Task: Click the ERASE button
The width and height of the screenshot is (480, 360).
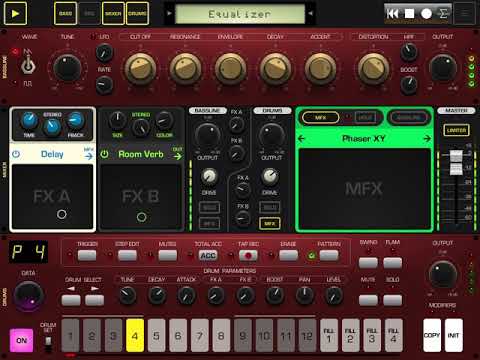Action: (289, 255)
